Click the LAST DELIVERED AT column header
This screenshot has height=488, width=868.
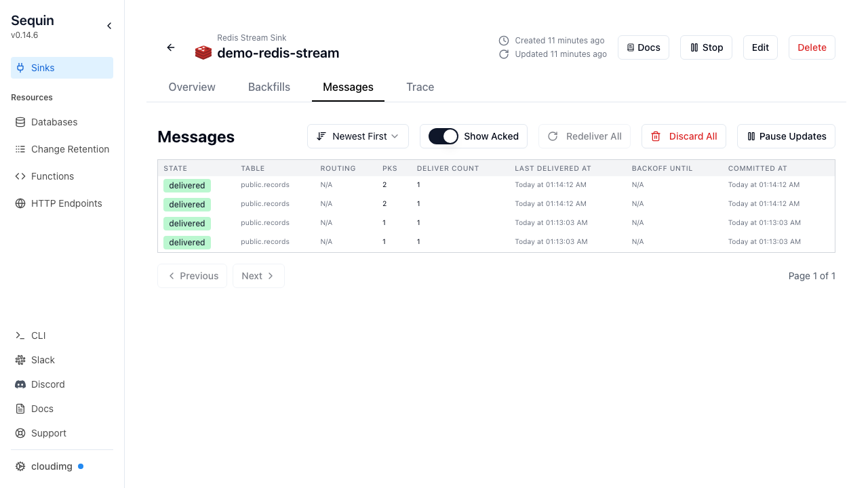pyautogui.click(x=553, y=168)
